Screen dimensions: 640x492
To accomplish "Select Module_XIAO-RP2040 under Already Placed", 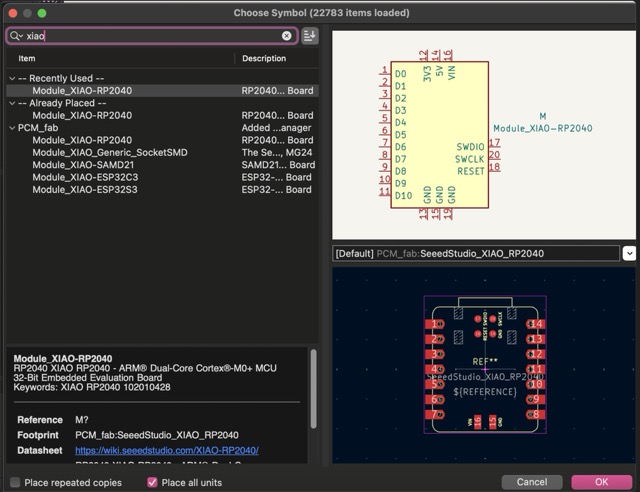I will click(162, 116).
